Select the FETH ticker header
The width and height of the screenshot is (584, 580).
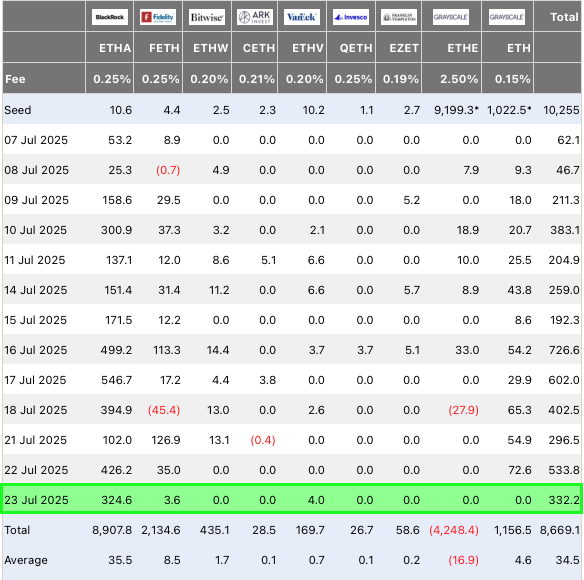point(164,48)
